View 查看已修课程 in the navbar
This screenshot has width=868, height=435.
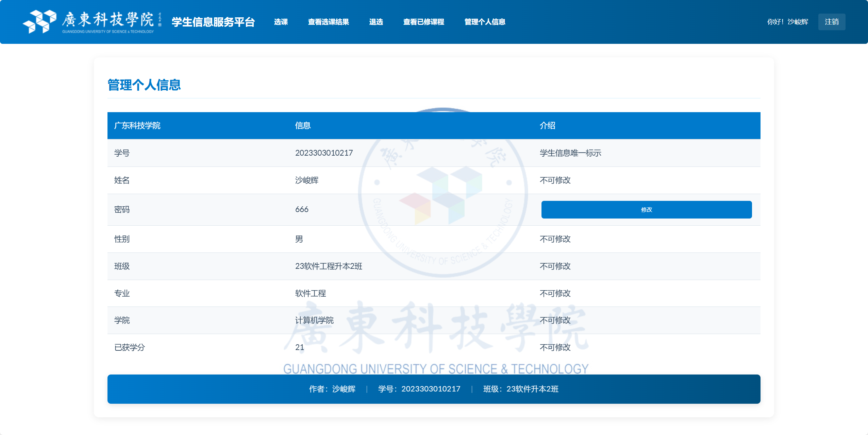pyautogui.click(x=423, y=22)
